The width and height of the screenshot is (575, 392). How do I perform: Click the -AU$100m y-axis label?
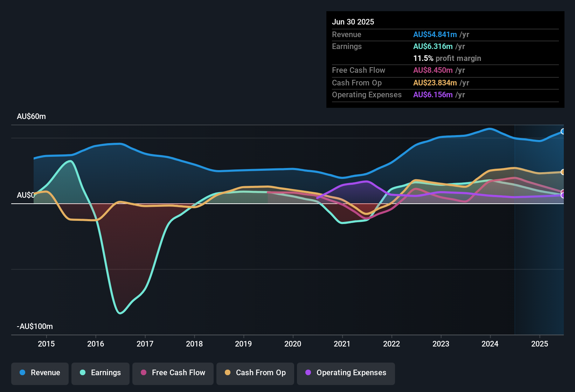pos(35,327)
